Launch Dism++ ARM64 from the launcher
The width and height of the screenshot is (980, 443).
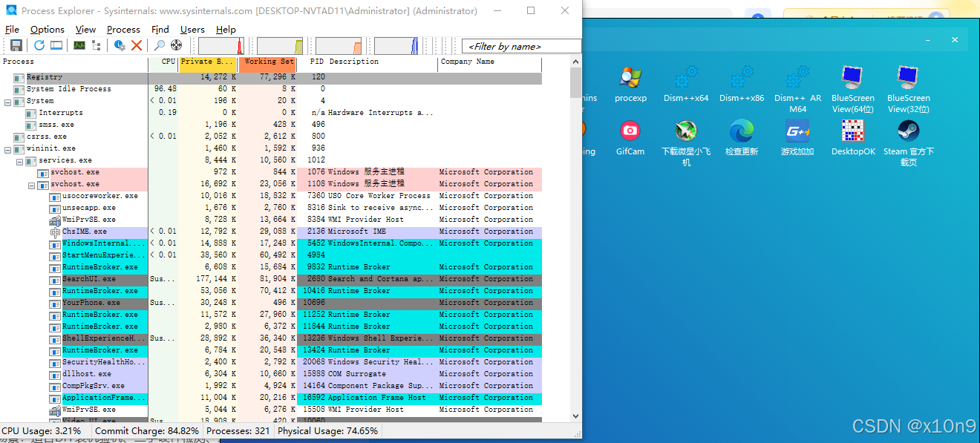coord(797,89)
